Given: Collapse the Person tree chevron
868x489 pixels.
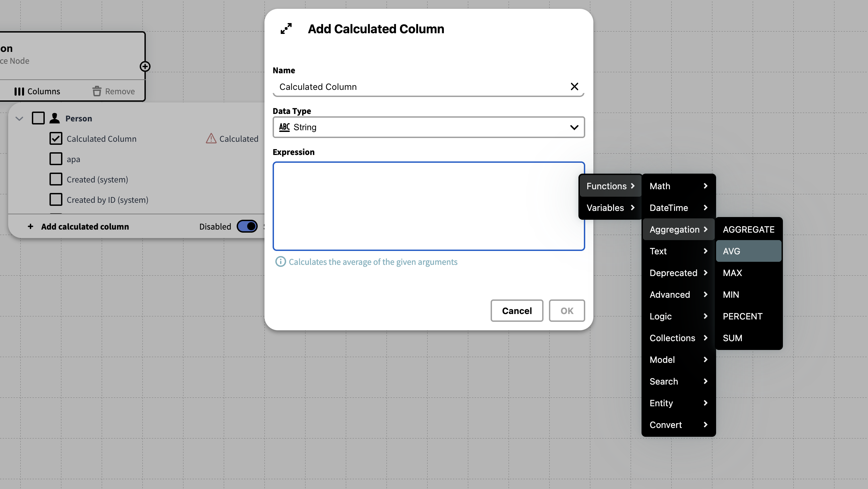Looking at the screenshot, I should [x=19, y=118].
